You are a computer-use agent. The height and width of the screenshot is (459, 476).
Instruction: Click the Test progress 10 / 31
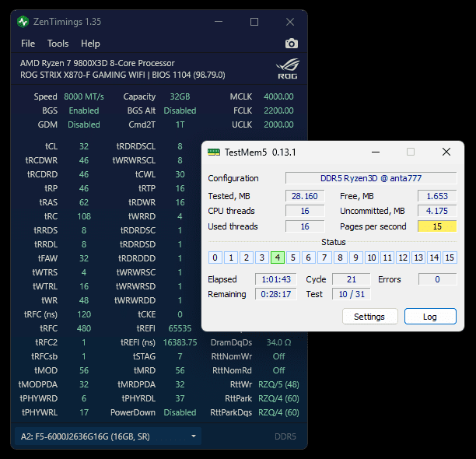tap(352, 294)
